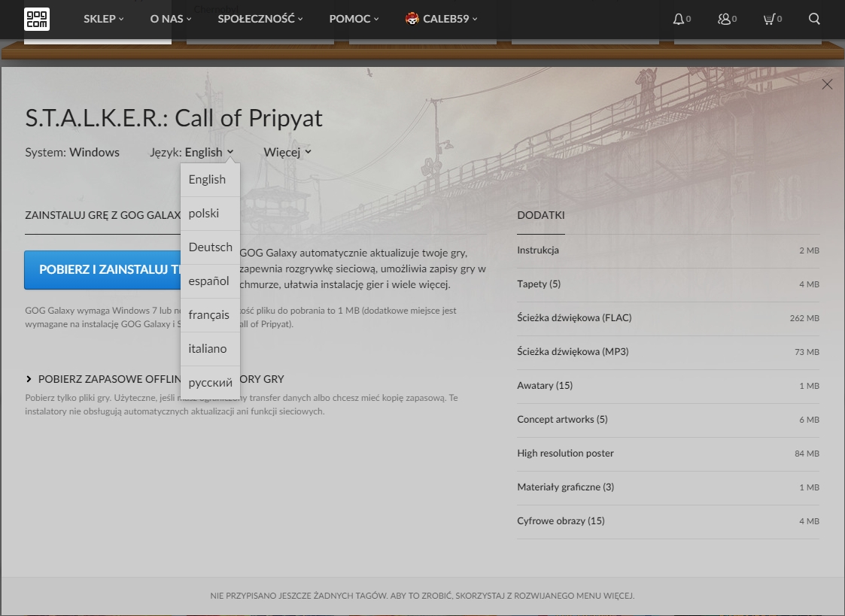The height and width of the screenshot is (616, 845).
Task: Select русский in language list
Action: tap(210, 383)
